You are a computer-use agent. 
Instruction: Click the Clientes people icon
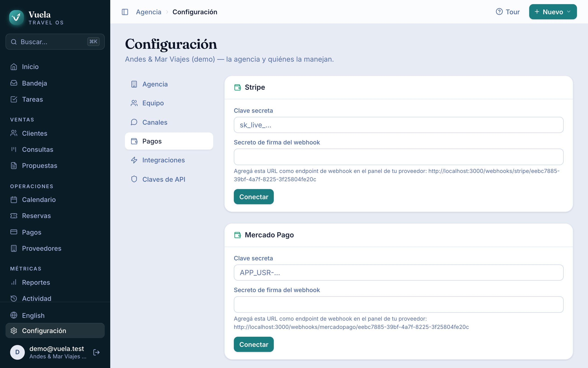14,133
